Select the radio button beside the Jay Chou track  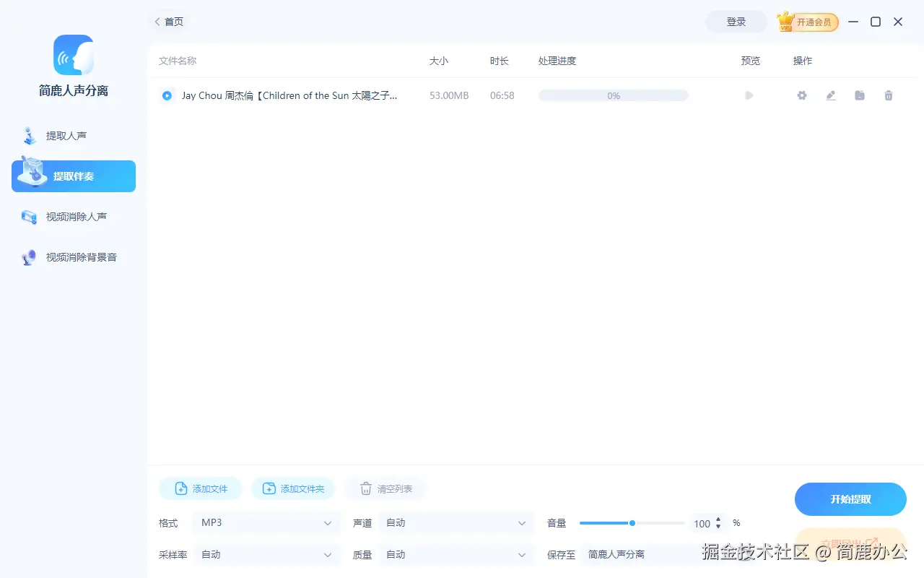pyautogui.click(x=167, y=95)
